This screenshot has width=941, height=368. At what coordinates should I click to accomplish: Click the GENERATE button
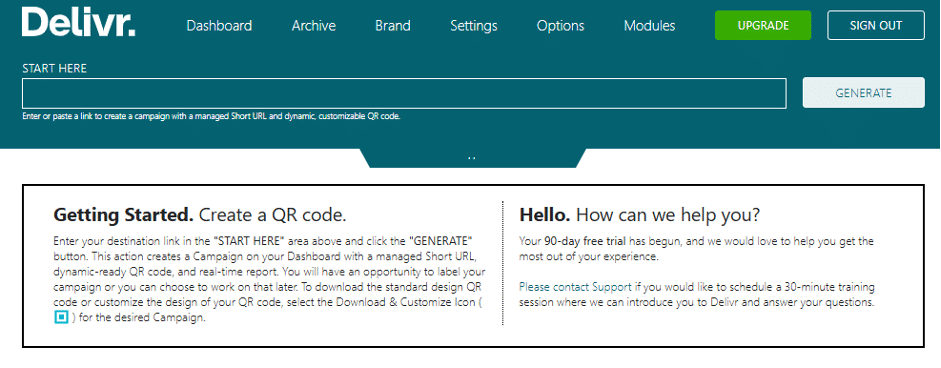pos(864,92)
